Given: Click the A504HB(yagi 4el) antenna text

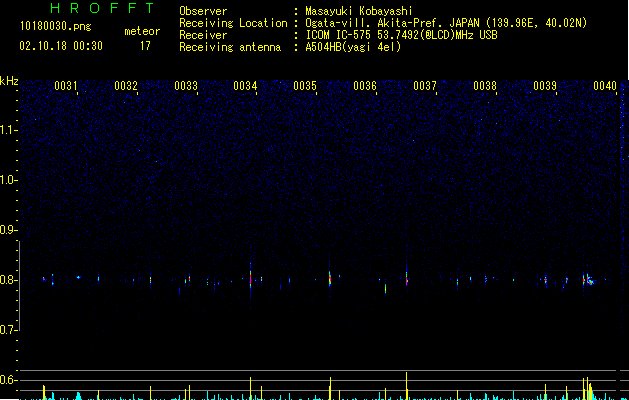Looking at the screenshot, I should (353, 47).
